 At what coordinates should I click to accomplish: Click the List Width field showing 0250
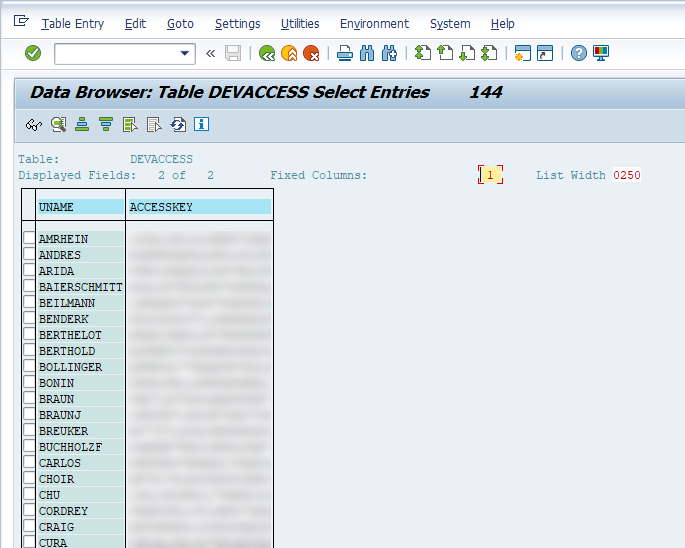pos(627,175)
